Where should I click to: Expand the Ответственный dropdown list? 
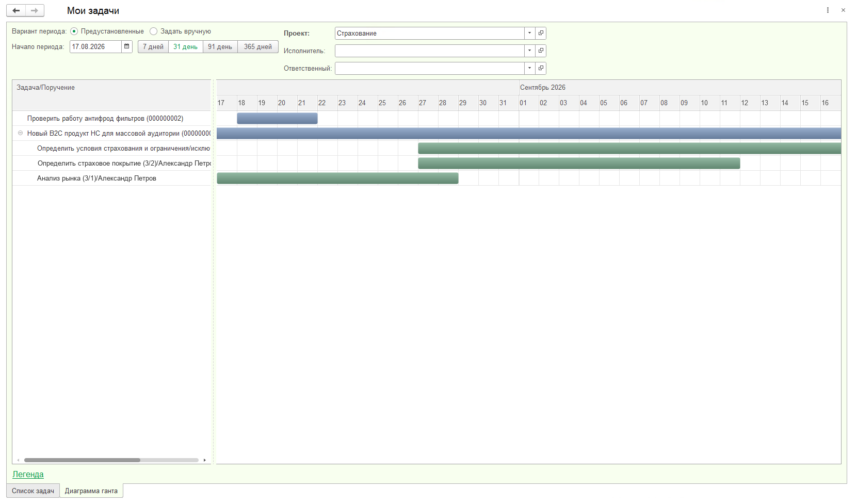(x=529, y=68)
